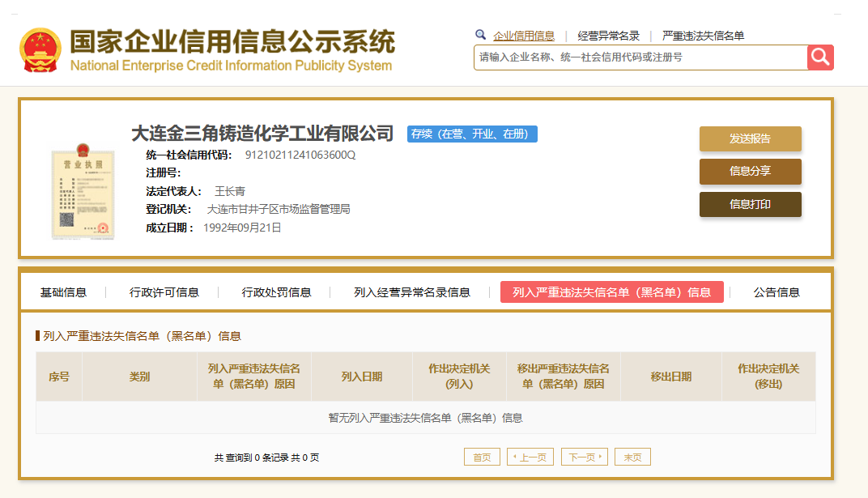This screenshot has height=498, width=868.
Task: Switch to the 行政许可信息 tab
Action: pos(164,292)
